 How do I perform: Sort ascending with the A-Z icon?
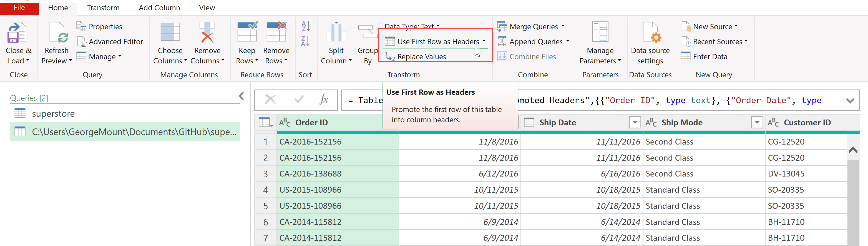[x=306, y=26]
